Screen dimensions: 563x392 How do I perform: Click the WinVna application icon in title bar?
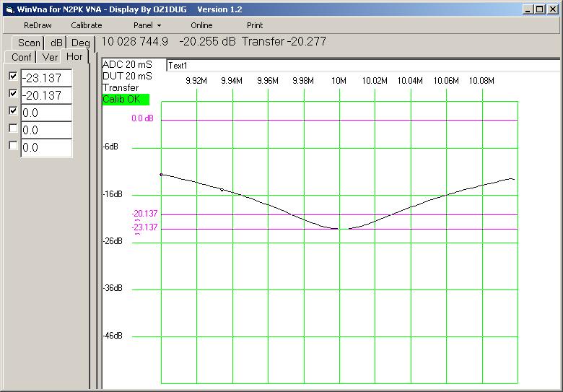pyautogui.click(x=9, y=9)
